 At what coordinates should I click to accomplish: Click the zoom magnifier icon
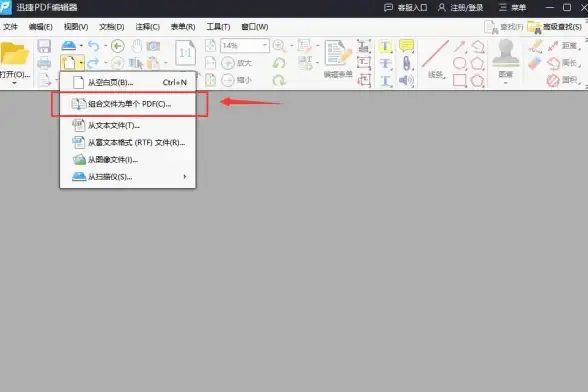(279, 46)
